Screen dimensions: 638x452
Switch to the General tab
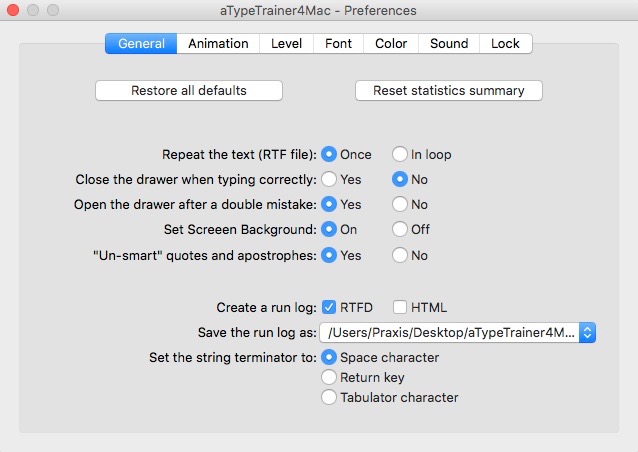[x=141, y=44]
